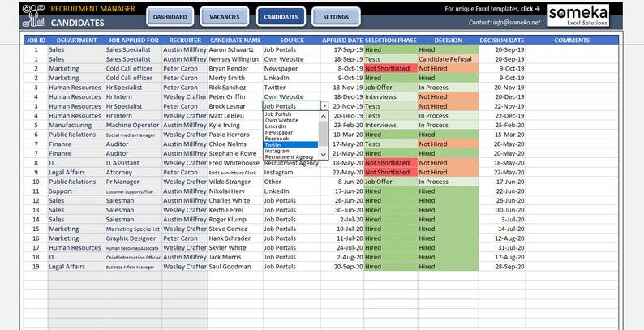Viewport: 644px width, 330px height.
Task: Click the SELECTION PHASE column header
Action: click(391, 41)
